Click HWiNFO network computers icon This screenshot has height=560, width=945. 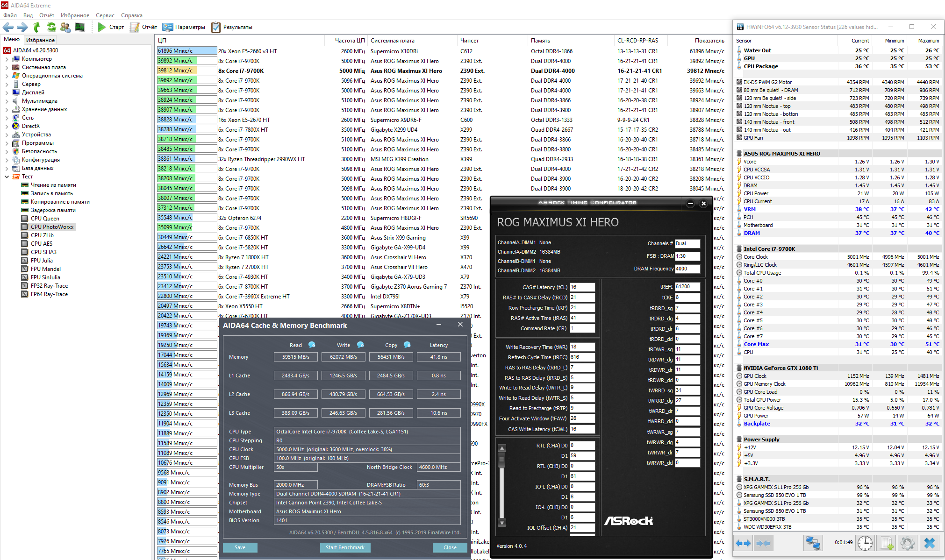[x=813, y=543]
